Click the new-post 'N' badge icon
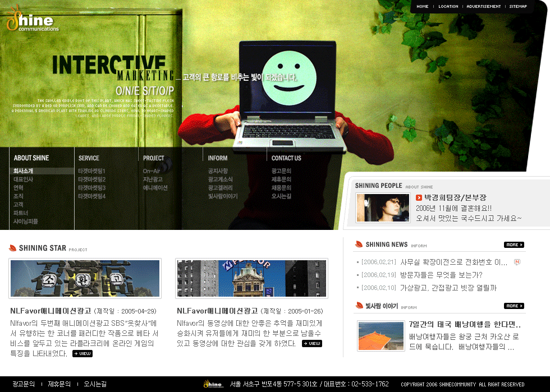The image size is (550, 392). (516, 262)
